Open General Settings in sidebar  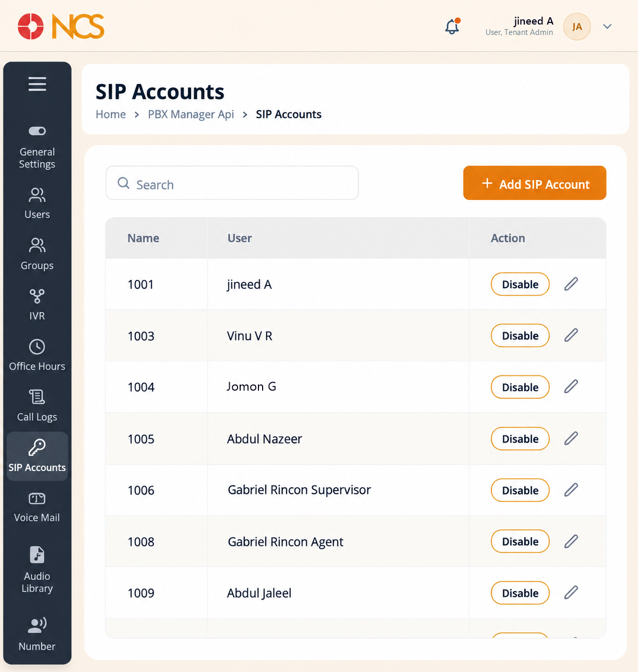pyautogui.click(x=37, y=148)
